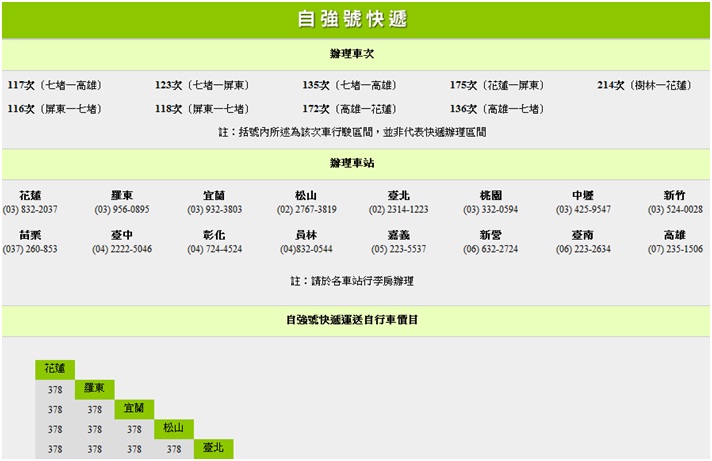Click the 自強號快遞 page title banner

(356, 20)
